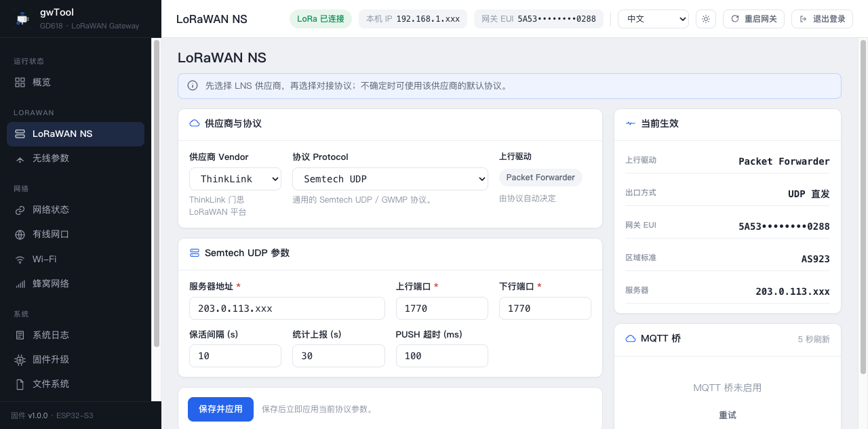868x429 pixels.
Task: Click the 5 秒刷新 label
Action: pos(814,339)
